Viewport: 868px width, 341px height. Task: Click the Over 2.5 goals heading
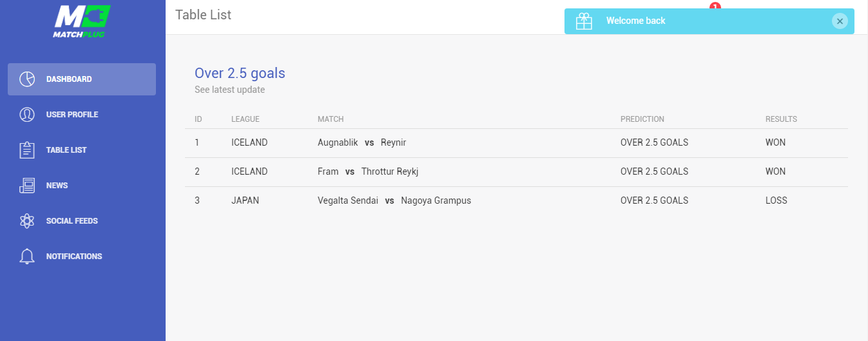point(240,73)
